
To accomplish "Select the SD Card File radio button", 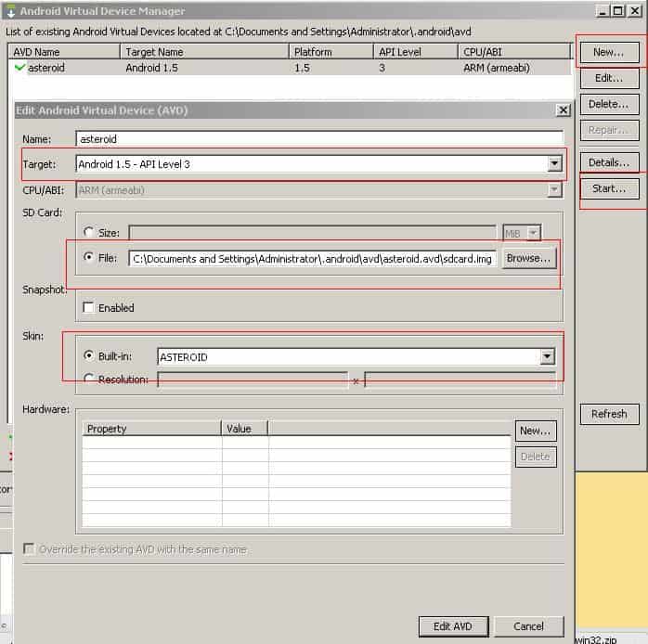I will (89, 258).
